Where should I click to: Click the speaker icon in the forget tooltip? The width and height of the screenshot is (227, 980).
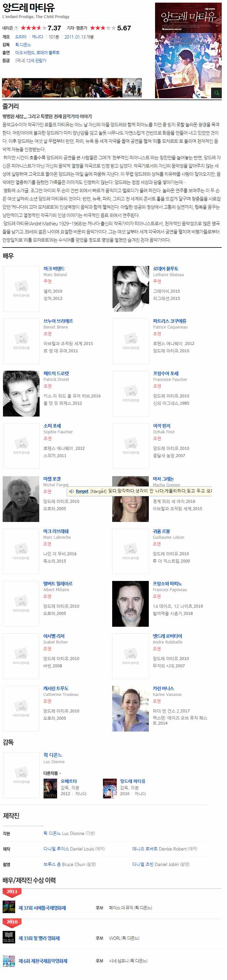(71, 491)
